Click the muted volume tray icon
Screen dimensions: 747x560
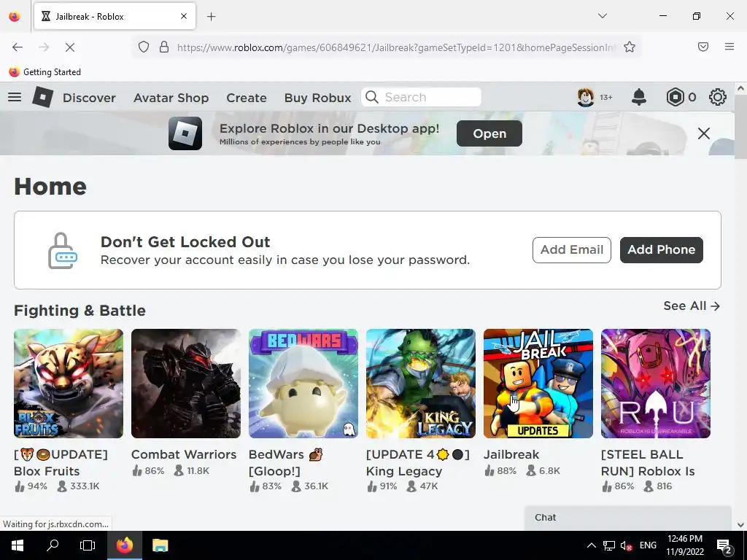(x=627, y=545)
